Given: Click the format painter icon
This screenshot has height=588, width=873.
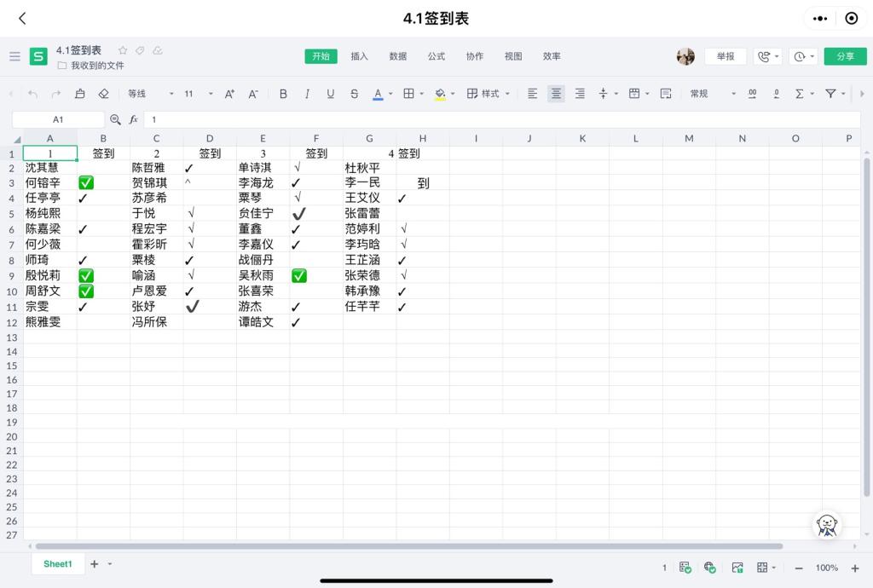Looking at the screenshot, I should coord(80,94).
